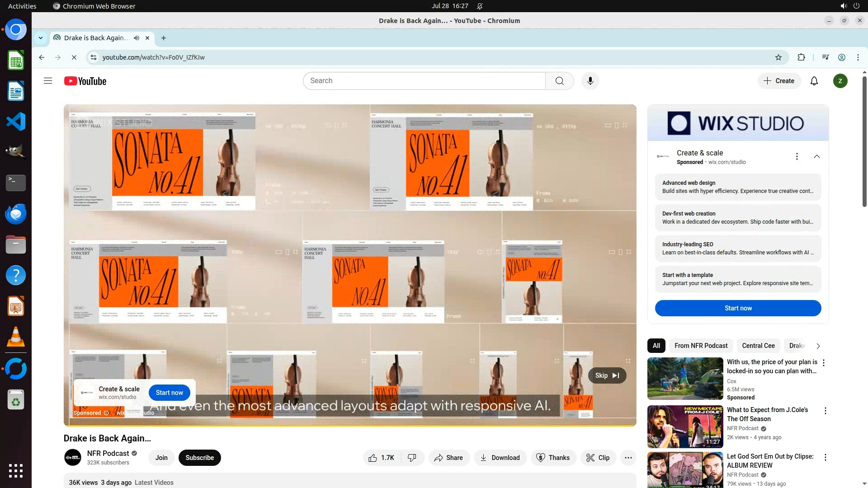Click the Download video button
Viewport: 868px width, 488px height.
500,458
